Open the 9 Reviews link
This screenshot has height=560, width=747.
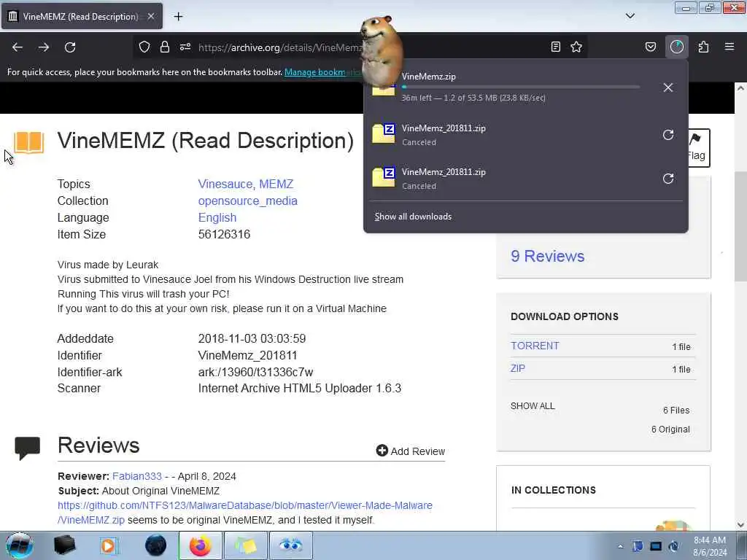click(x=547, y=256)
